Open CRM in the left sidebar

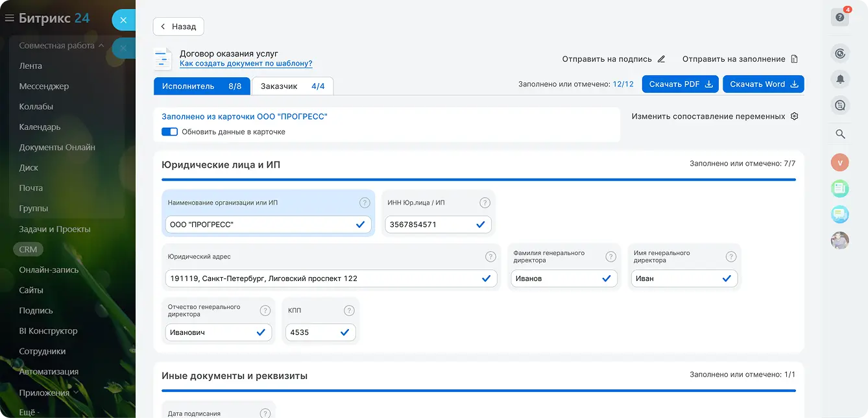point(28,249)
